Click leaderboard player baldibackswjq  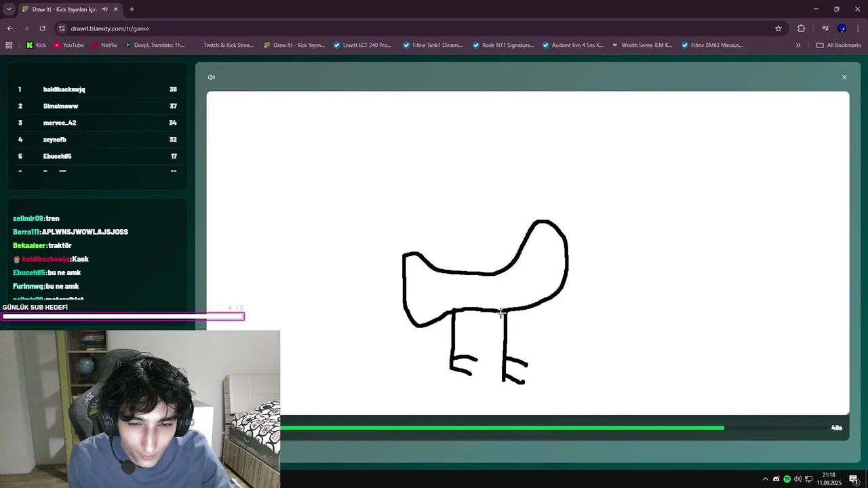point(64,89)
